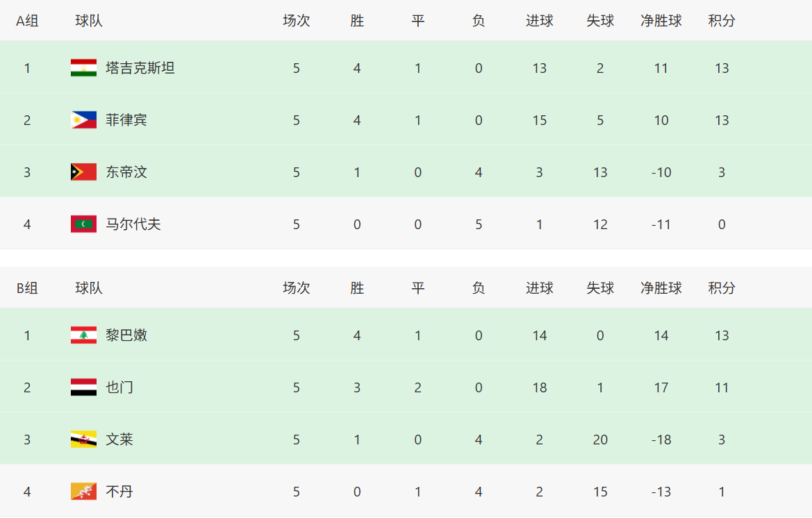Viewport: 812px width, 518px height.
Task: Click 净胜球 column header in B组 table
Action: (x=661, y=288)
